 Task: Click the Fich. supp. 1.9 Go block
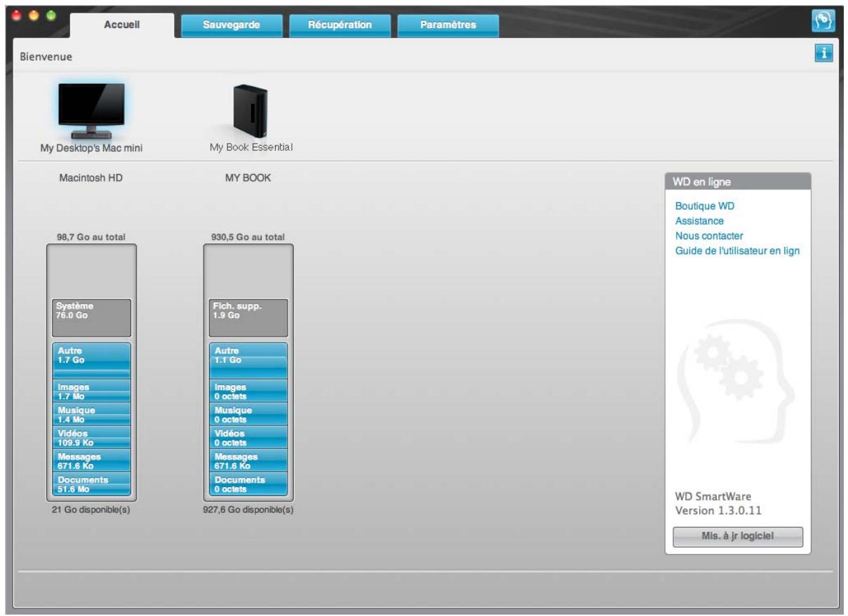(x=248, y=318)
